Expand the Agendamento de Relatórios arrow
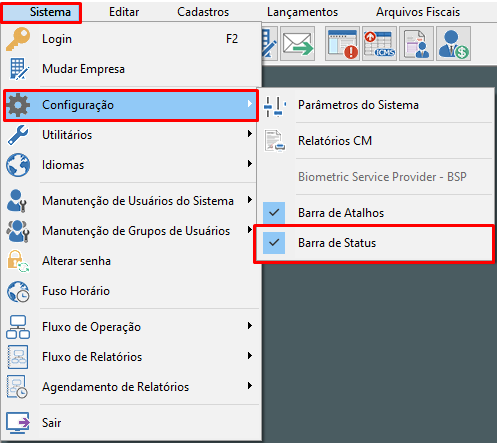This screenshot has width=497, height=443. pyautogui.click(x=250, y=386)
